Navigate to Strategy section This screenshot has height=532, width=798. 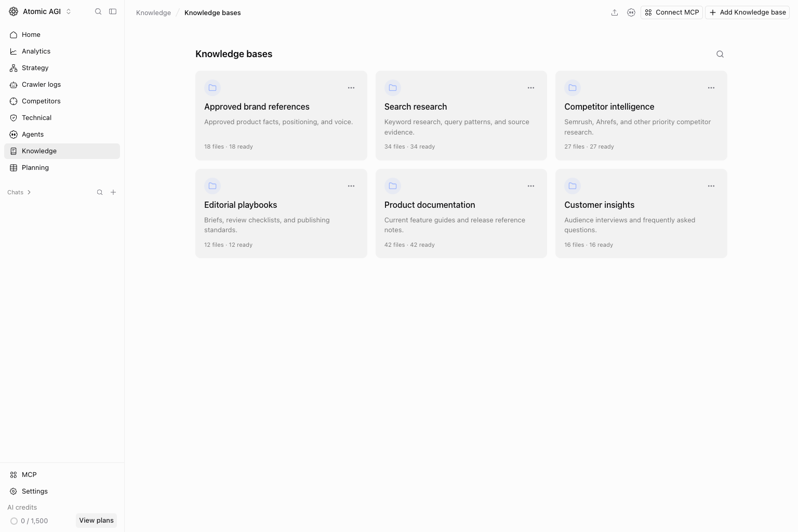[62, 68]
